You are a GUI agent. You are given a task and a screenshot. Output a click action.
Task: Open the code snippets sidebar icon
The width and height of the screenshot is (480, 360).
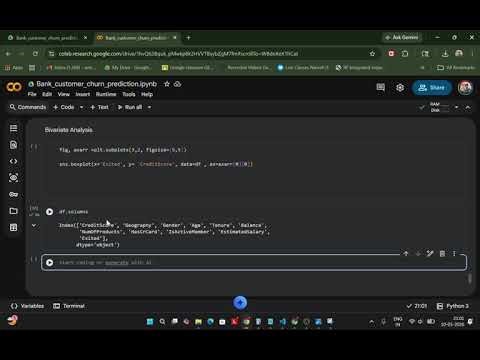pos(14,161)
